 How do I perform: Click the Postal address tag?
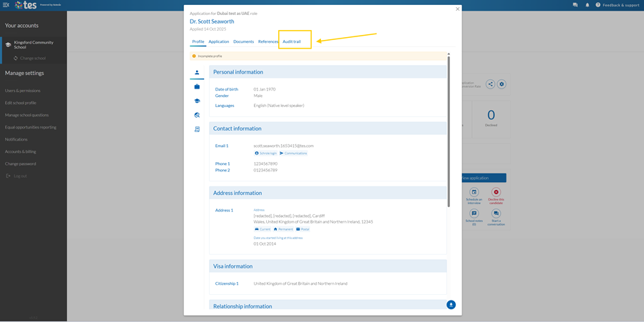[302, 229]
